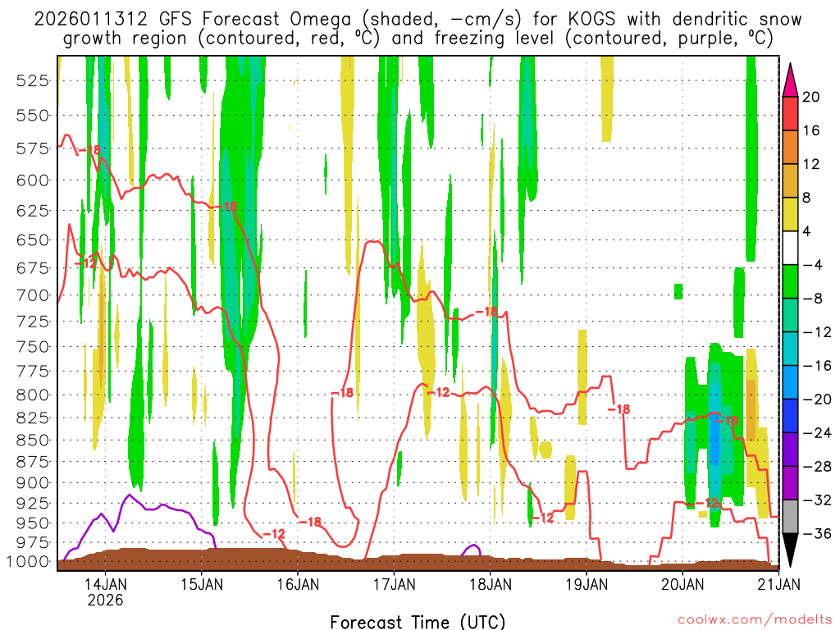Click the 19JAN time axis label
The height and width of the screenshot is (630, 840).
coord(587,584)
